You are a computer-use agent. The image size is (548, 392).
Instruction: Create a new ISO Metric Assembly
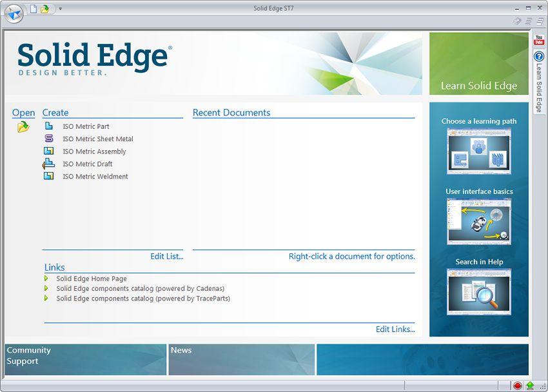click(94, 152)
